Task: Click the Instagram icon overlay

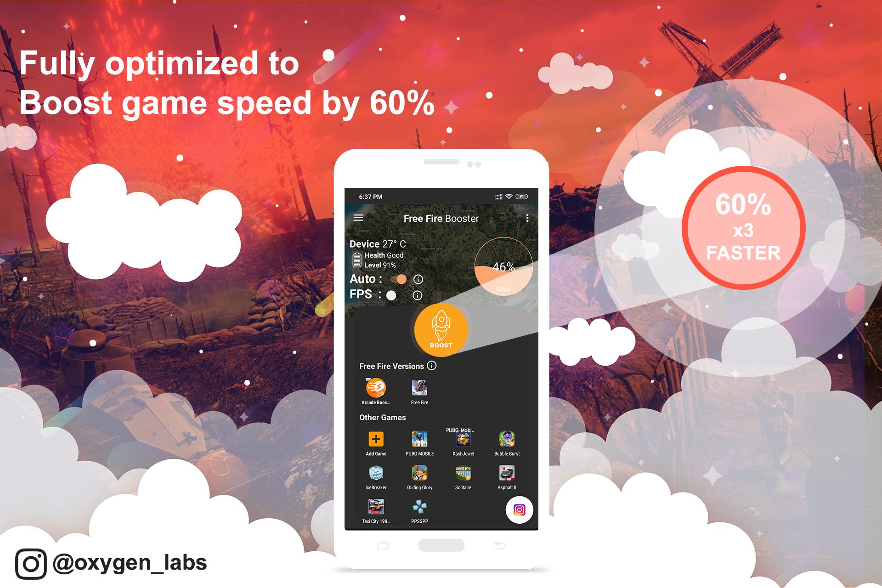Action: [x=520, y=509]
